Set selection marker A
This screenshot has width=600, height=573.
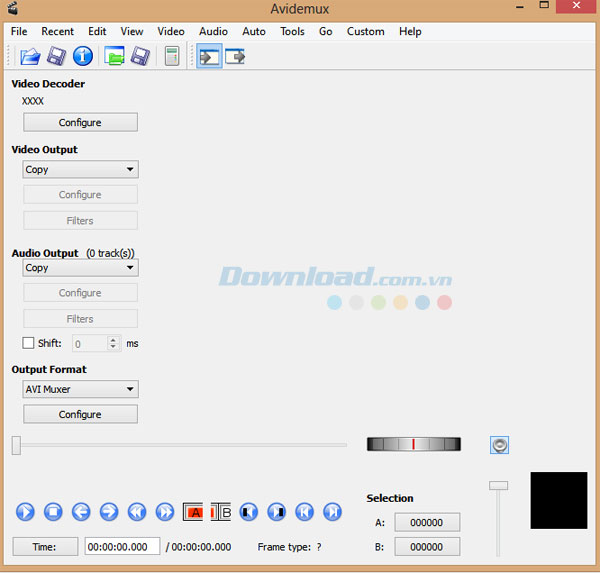click(193, 512)
